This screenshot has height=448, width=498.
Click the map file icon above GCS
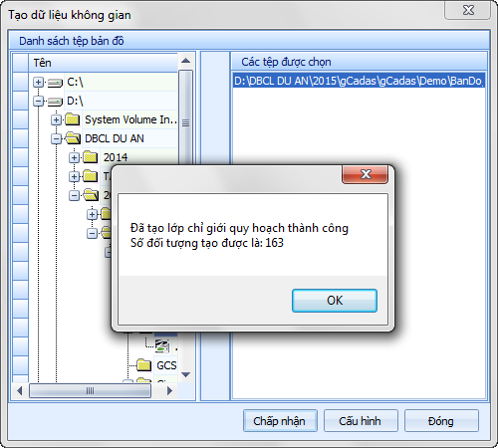click(162, 345)
